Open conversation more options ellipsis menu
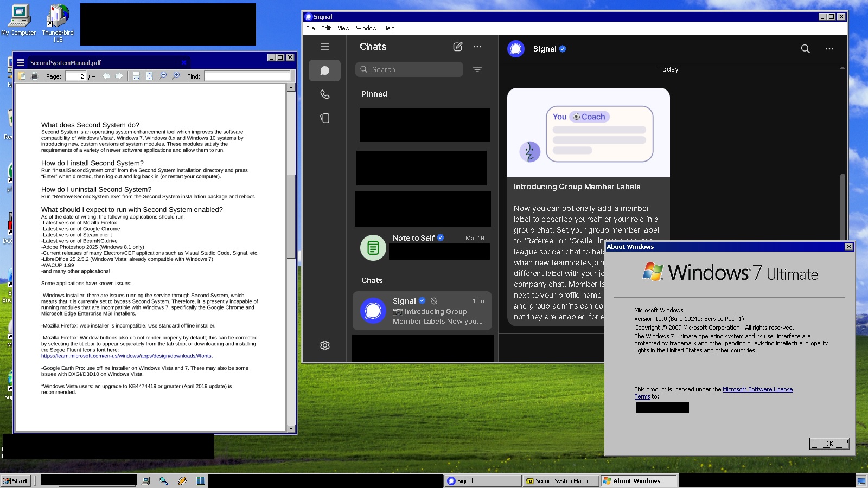The image size is (868, 488). click(829, 49)
